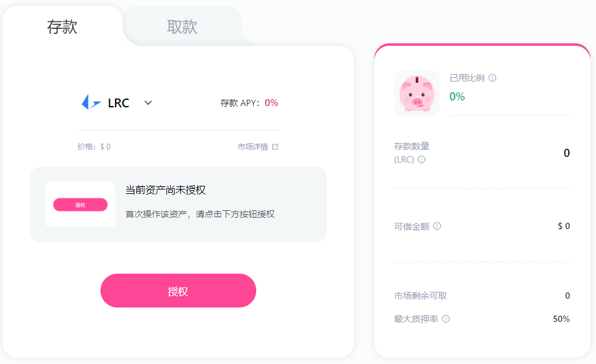Show info for 存款数量 (LRC)
This screenshot has height=364, width=596.
(x=421, y=159)
